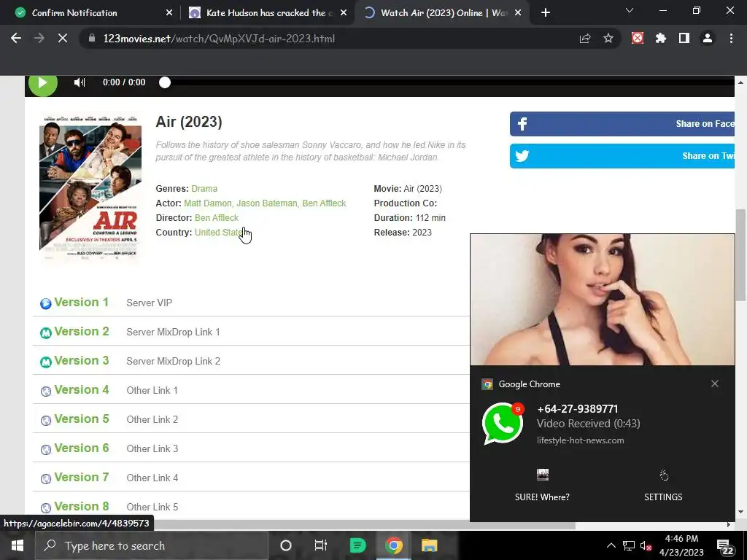This screenshot has width=747, height=560.
Task: Show hidden tray icons chevron
Action: (611, 545)
